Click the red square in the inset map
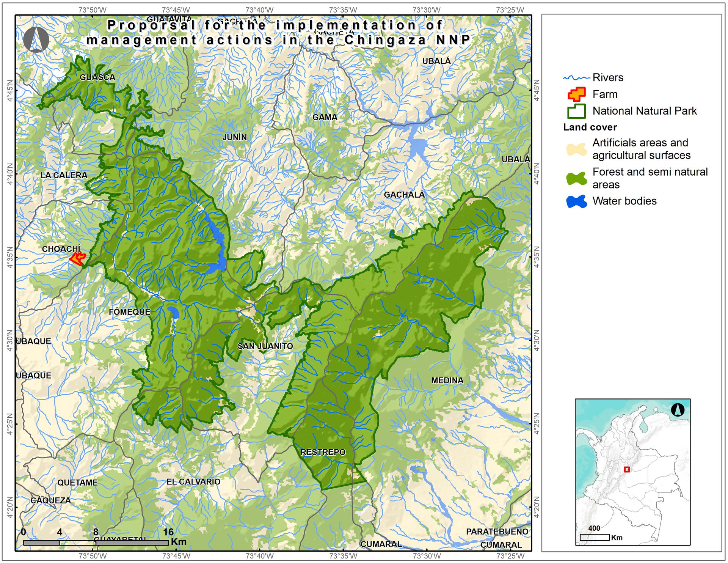 click(x=627, y=470)
